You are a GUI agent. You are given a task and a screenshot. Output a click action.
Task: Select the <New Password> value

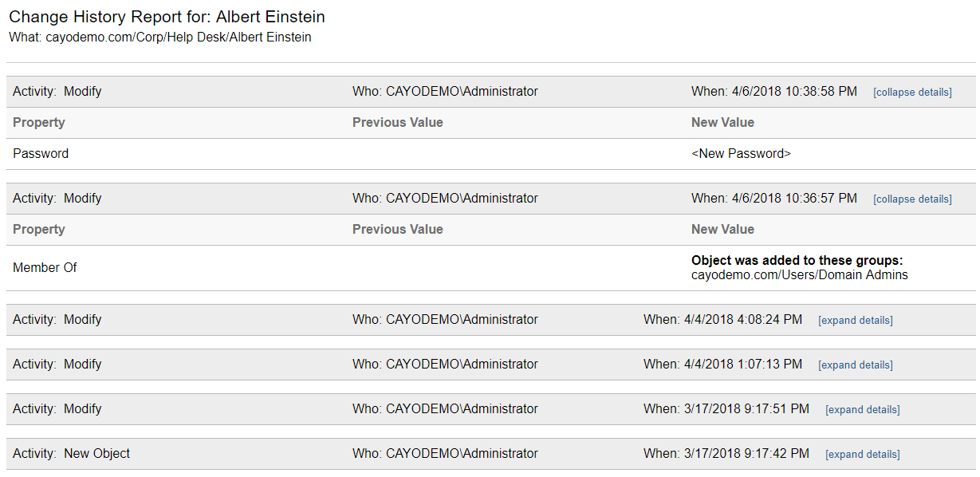click(741, 154)
